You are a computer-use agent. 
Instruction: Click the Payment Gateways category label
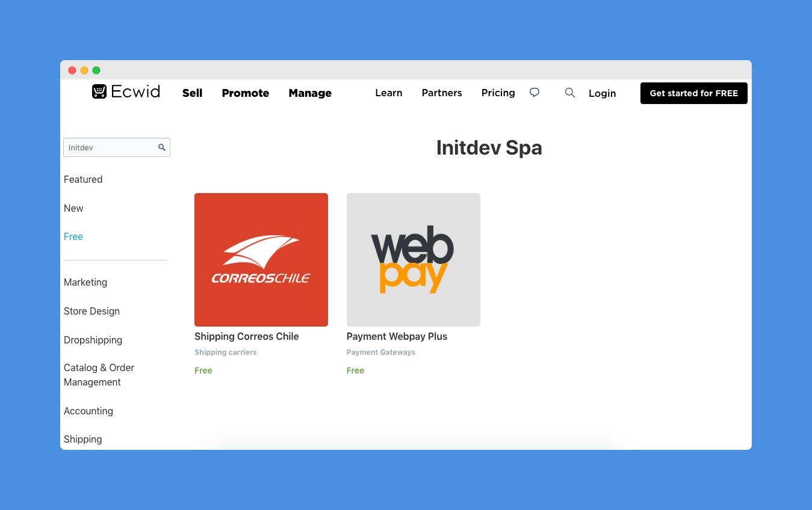381,352
